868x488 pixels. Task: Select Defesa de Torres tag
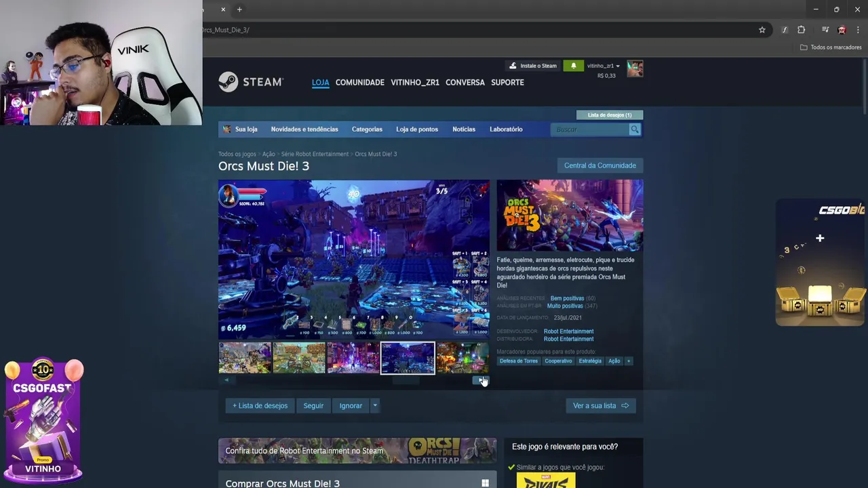click(518, 361)
